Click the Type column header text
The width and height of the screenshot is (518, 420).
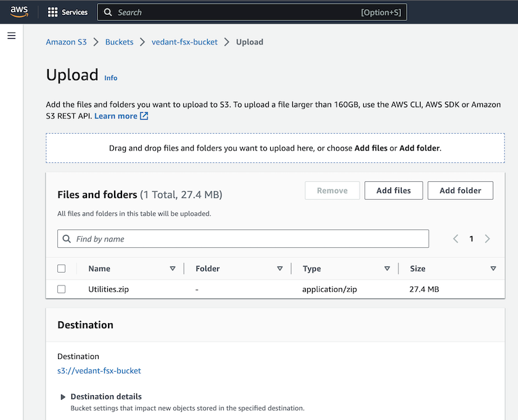(x=312, y=269)
